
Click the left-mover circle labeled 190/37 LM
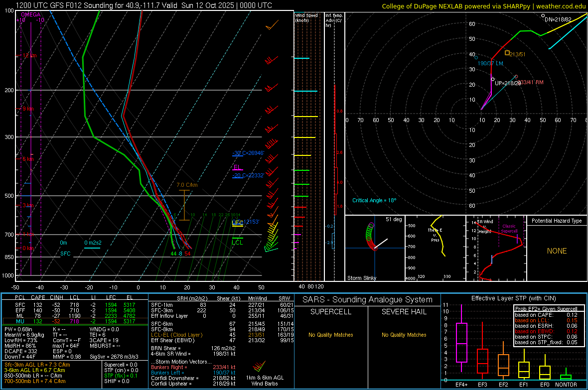[x=476, y=57]
